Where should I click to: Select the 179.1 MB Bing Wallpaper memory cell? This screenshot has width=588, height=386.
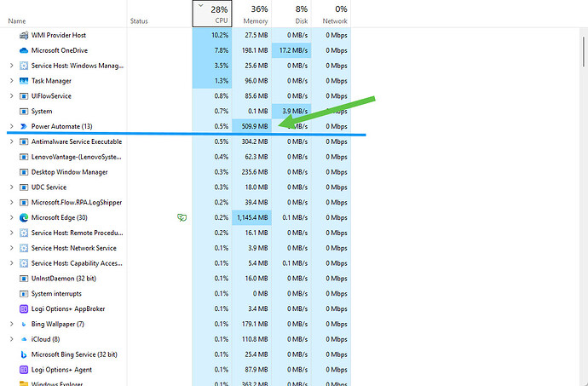click(x=251, y=324)
